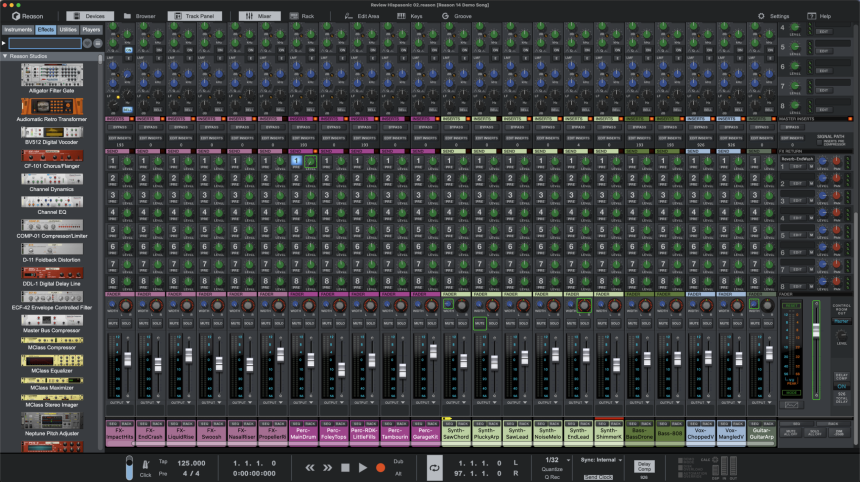Mute the Guitar-GuitarArp channel
This screenshot has height=482, width=860.
(755, 324)
